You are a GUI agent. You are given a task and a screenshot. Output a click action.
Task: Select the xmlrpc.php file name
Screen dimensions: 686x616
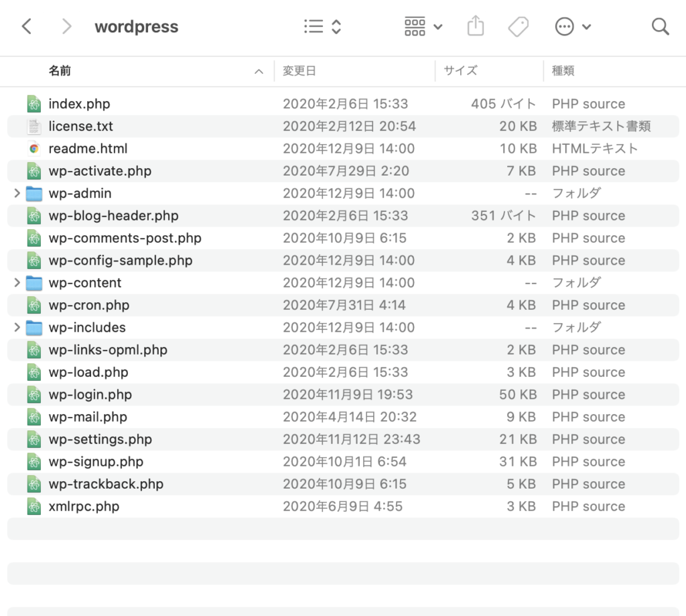click(84, 507)
